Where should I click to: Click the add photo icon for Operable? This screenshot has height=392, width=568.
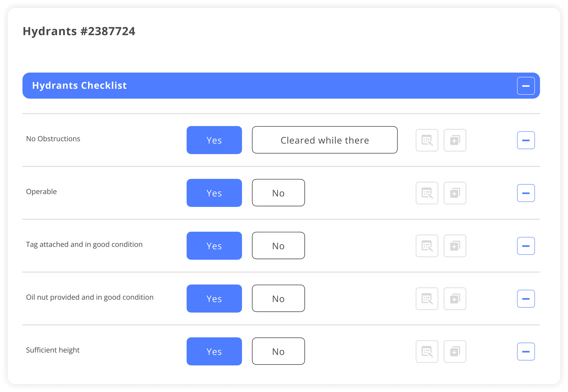pyautogui.click(x=455, y=193)
